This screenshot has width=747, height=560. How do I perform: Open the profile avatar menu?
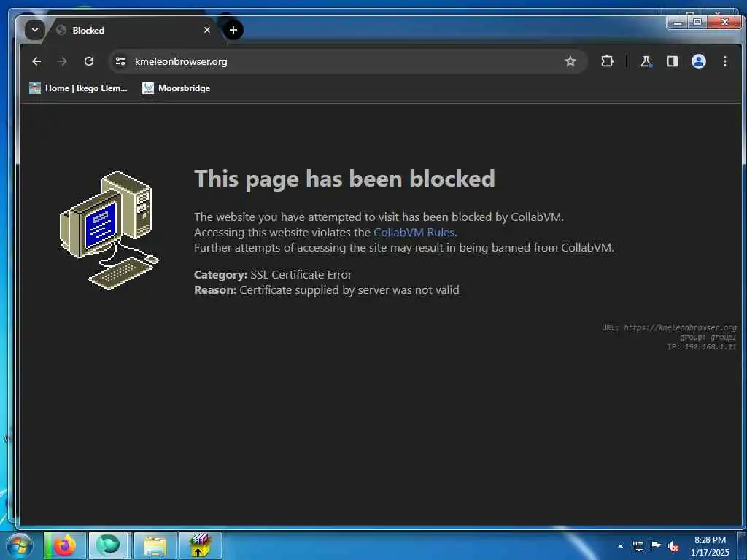coord(698,61)
